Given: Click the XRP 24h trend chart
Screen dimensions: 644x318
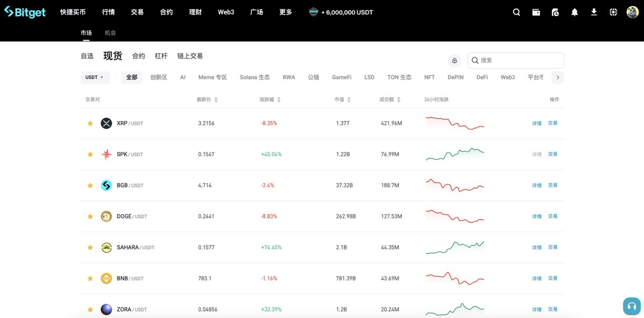Looking at the screenshot, I should pyautogui.click(x=455, y=123).
